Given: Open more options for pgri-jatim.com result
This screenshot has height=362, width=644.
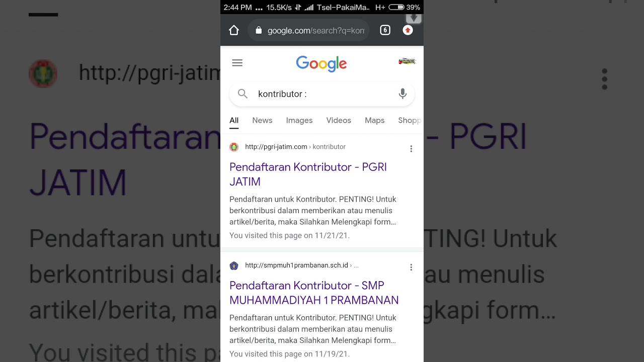Looking at the screenshot, I should point(411,149).
